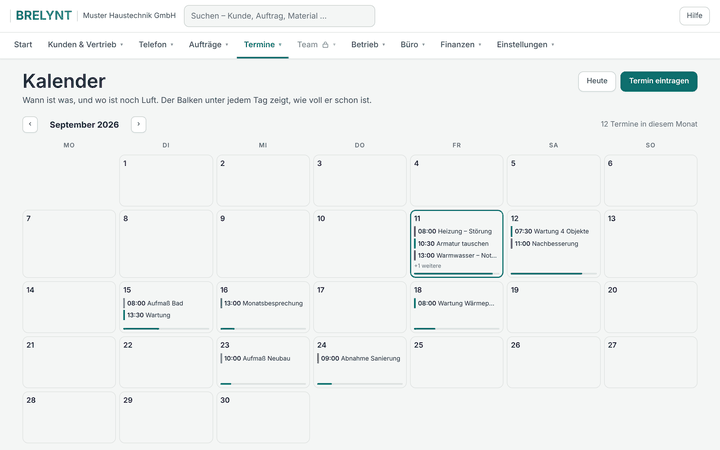Expand the Finanzen menu

coord(461,45)
